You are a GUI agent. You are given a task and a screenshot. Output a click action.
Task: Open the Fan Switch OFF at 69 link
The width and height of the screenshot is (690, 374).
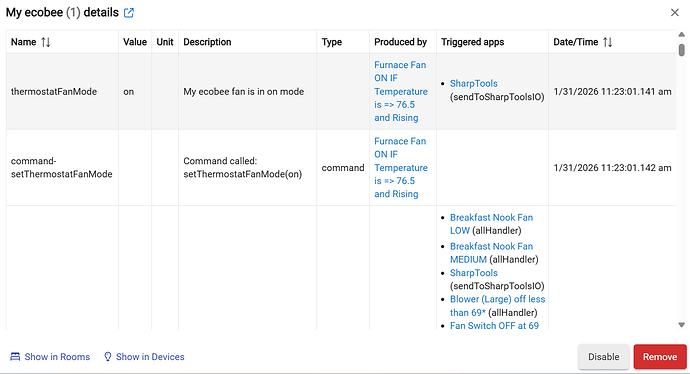(x=494, y=326)
